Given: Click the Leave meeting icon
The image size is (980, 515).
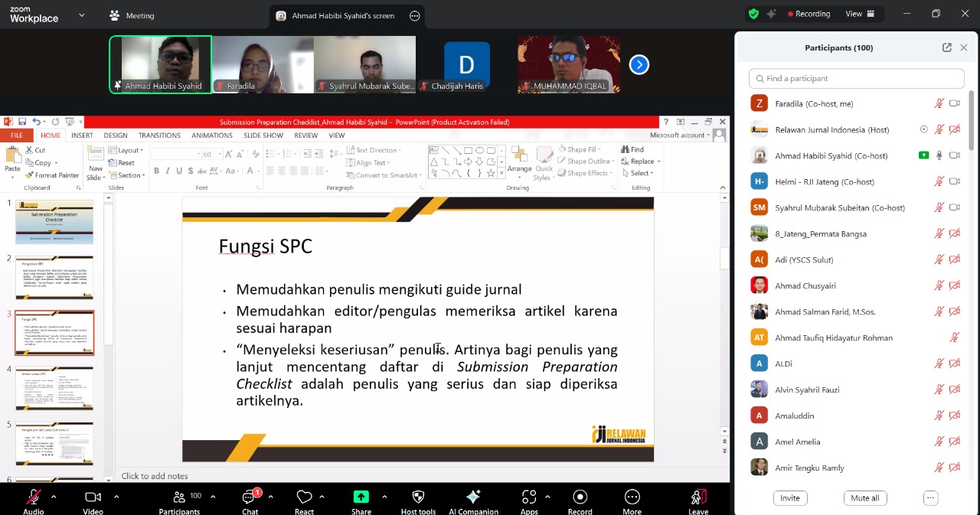Looking at the screenshot, I should [x=697, y=499].
